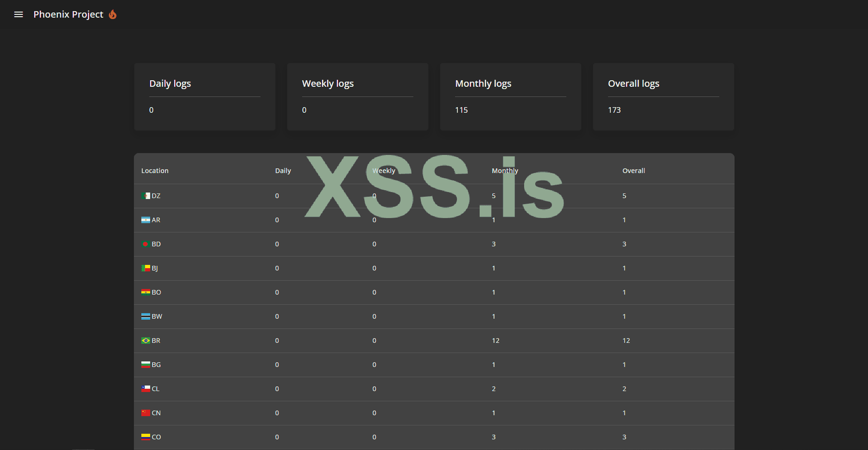This screenshot has height=450, width=868.
Task: Click the Overall value 1 for AR
Action: pyautogui.click(x=624, y=220)
